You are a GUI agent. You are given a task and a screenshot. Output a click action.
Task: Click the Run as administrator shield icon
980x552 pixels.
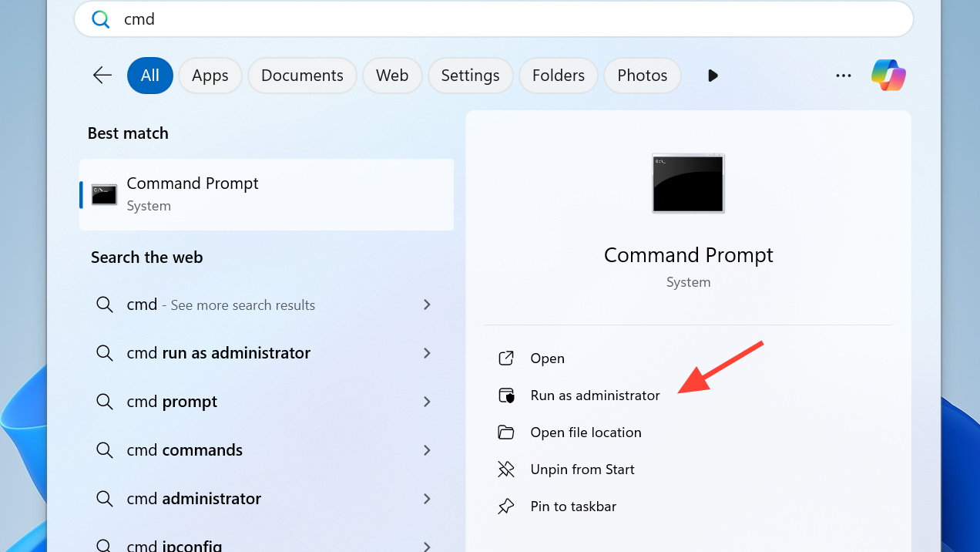(x=506, y=395)
